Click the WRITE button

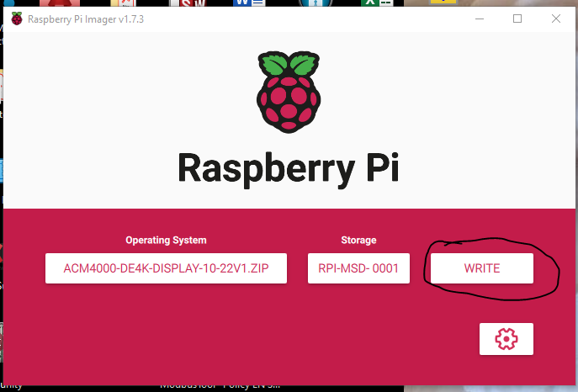point(482,268)
